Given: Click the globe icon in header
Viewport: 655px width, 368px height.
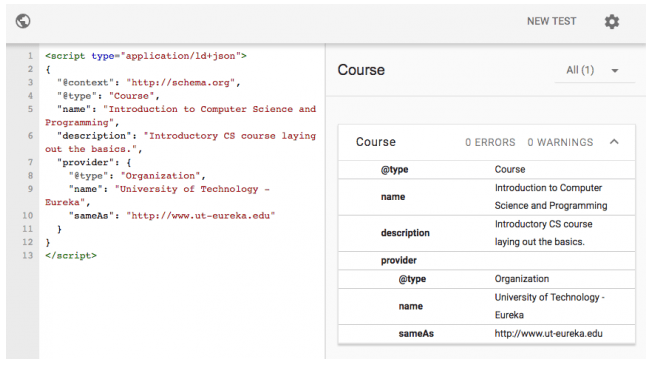Looking at the screenshot, I should pyautogui.click(x=23, y=21).
